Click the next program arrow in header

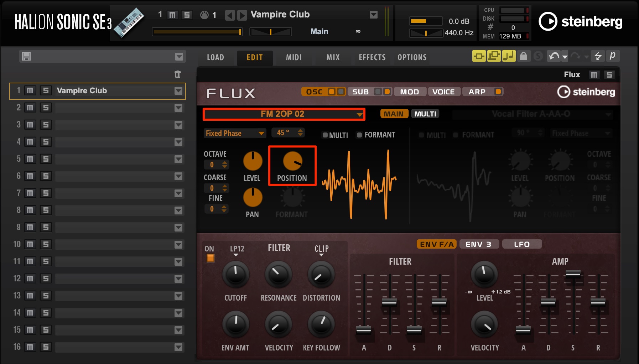(x=242, y=15)
